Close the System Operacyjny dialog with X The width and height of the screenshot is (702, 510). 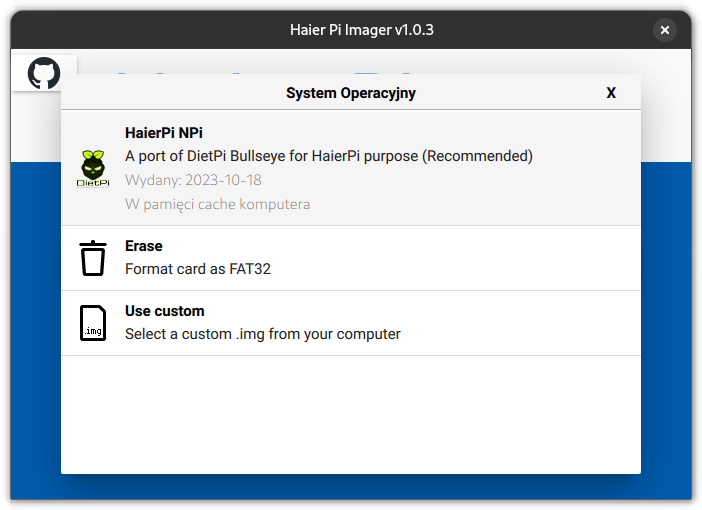pyautogui.click(x=611, y=93)
